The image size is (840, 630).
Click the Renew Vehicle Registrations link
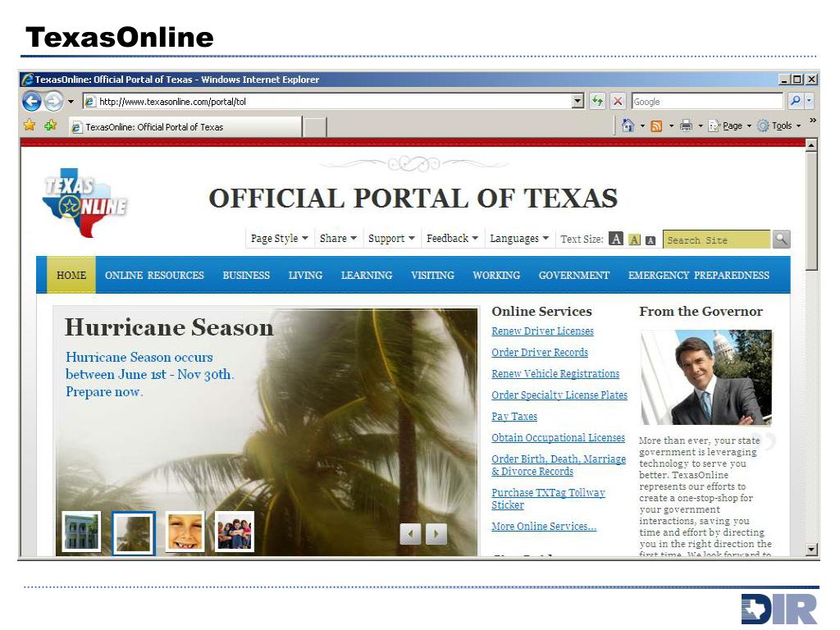pyautogui.click(x=555, y=374)
